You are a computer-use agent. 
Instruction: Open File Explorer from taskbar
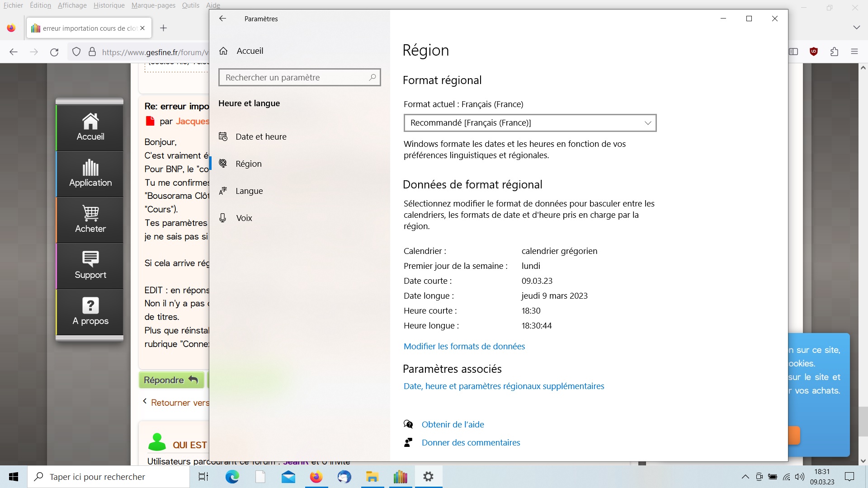(x=372, y=477)
